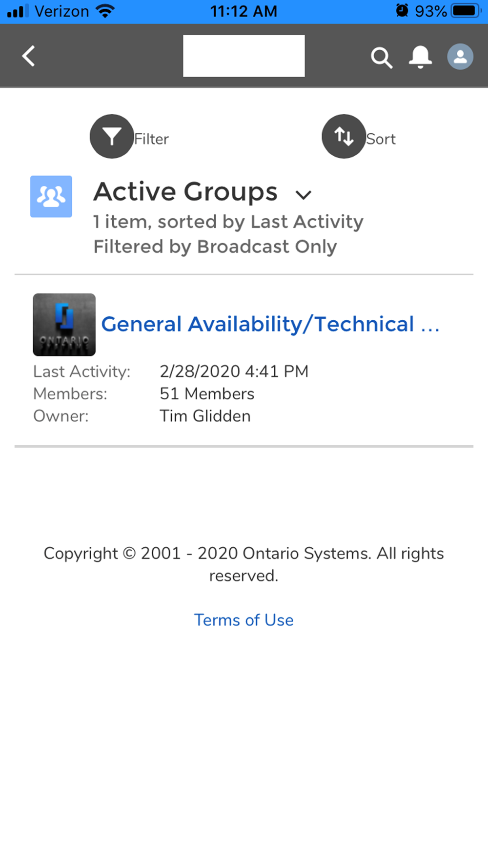
Task: Tap the back arrow in header
Action: click(29, 56)
